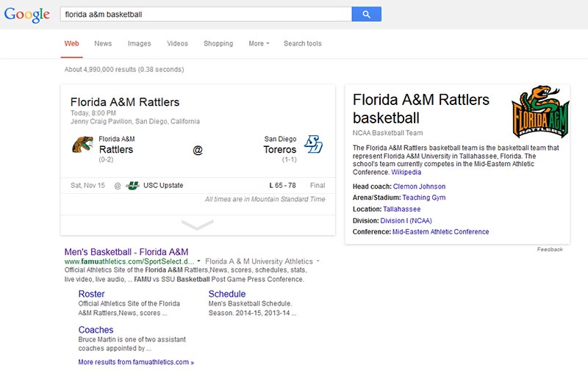Switch to the News tab
The width and height of the screenshot is (588, 376).
(103, 43)
